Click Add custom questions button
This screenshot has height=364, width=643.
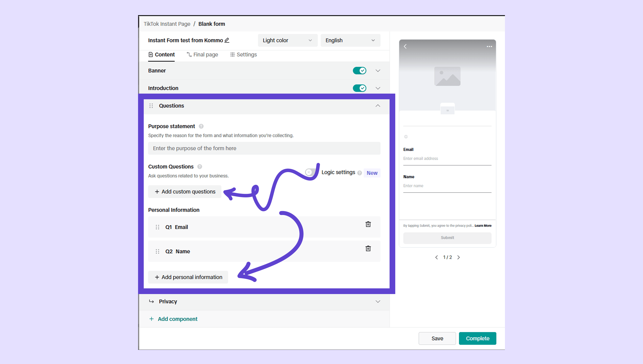185,191
